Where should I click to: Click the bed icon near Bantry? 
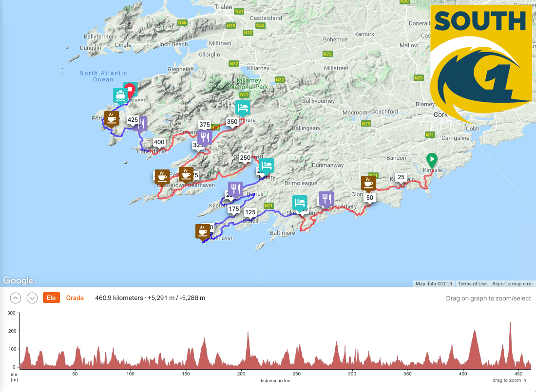pos(266,166)
